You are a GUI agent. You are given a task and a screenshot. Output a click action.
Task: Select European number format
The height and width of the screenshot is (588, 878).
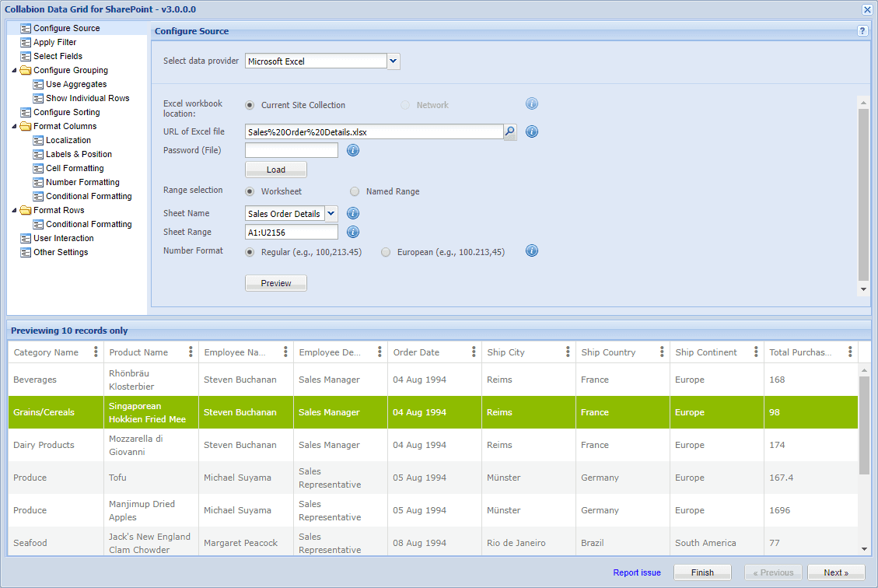click(386, 252)
